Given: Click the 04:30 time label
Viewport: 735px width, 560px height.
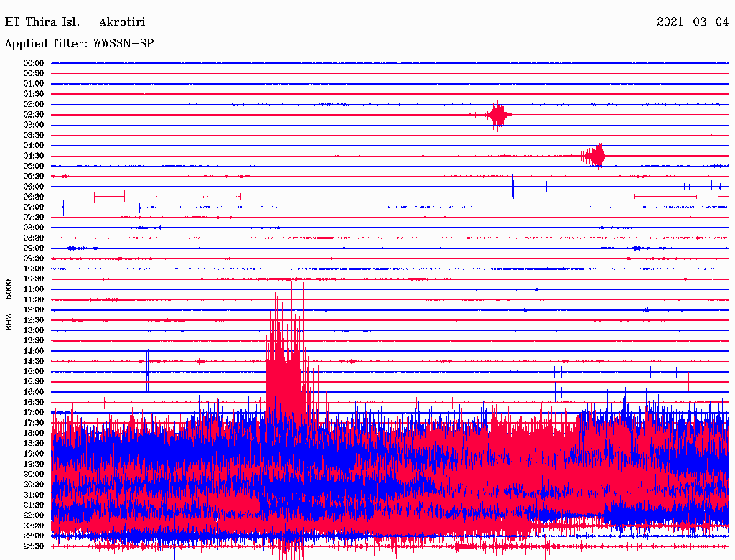Looking at the screenshot, I should [x=34, y=156].
